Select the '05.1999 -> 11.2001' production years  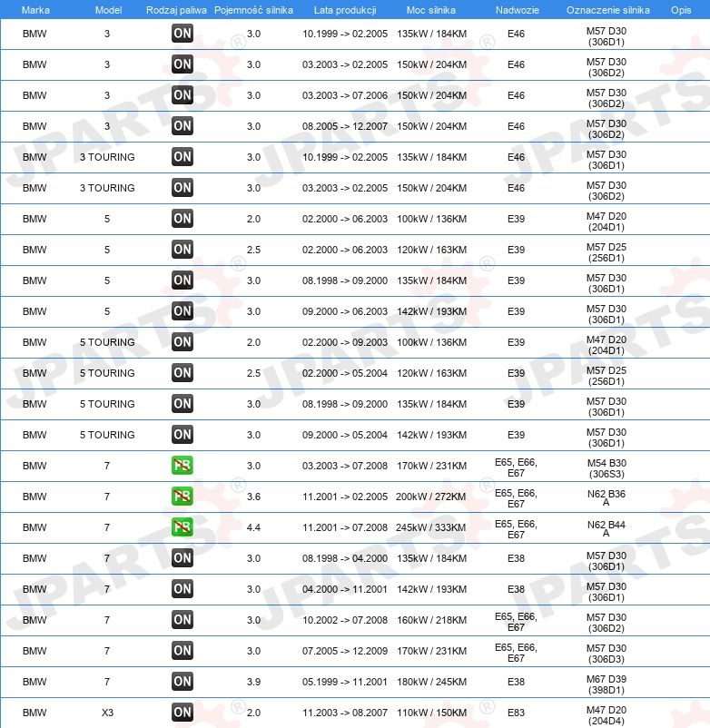[344, 682]
